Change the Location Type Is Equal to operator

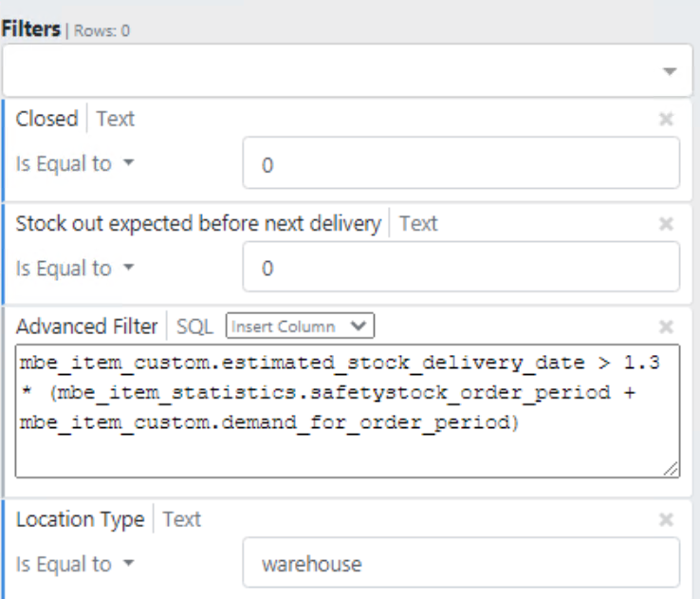(x=76, y=565)
